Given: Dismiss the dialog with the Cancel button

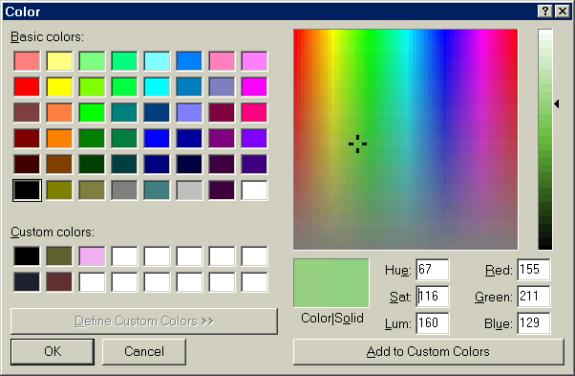Looking at the screenshot, I should click(x=144, y=351).
